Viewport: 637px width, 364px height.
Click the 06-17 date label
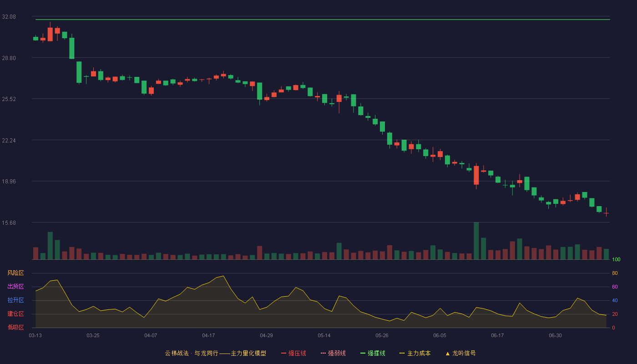pos(497,335)
